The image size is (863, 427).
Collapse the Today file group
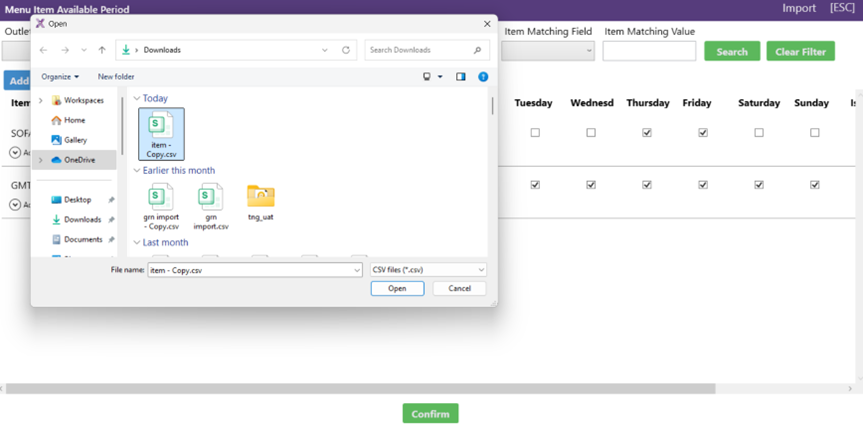[x=137, y=99]
